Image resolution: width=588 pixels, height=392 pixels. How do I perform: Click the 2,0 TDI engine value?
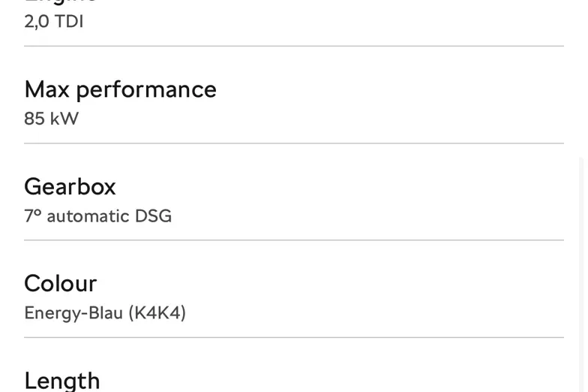tap(53, 21)
